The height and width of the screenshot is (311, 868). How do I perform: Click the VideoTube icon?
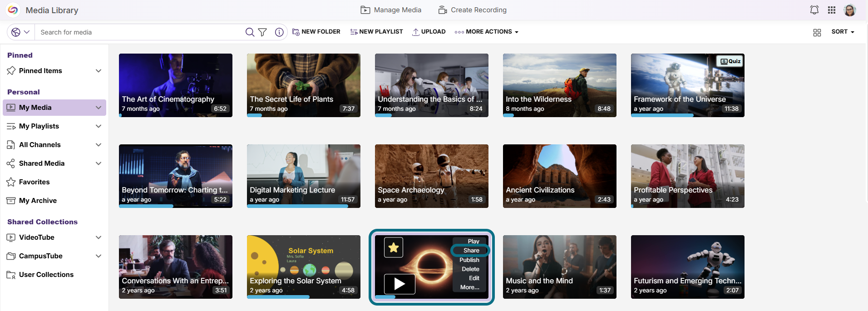coord(11,237)
